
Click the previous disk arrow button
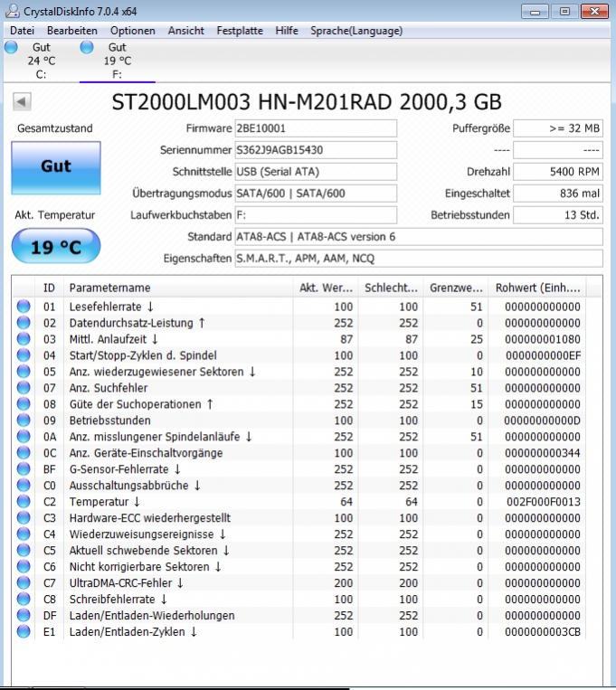click(22, 101)
